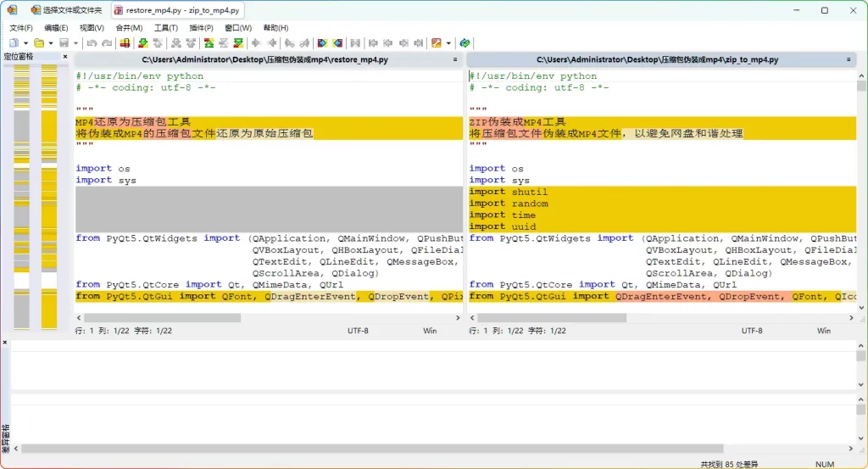Click copy left and advance icon

[x=304, y=43]
